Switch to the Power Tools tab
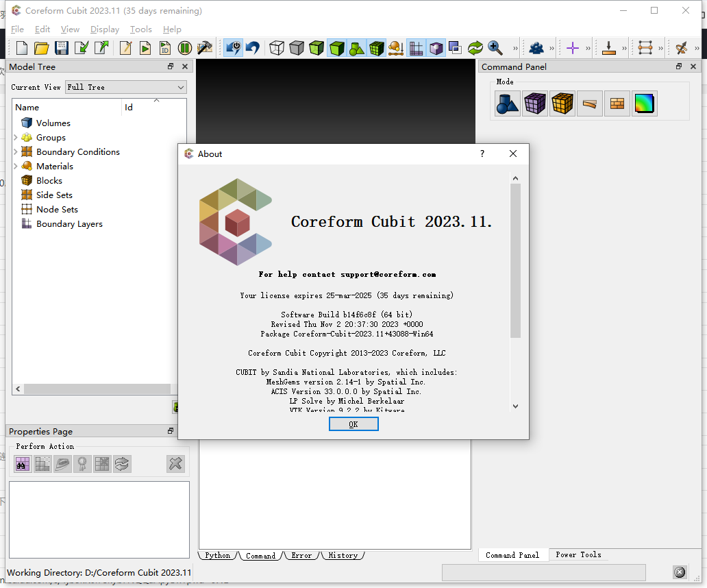This screenshot has height=588, width=707. [578, 555]
